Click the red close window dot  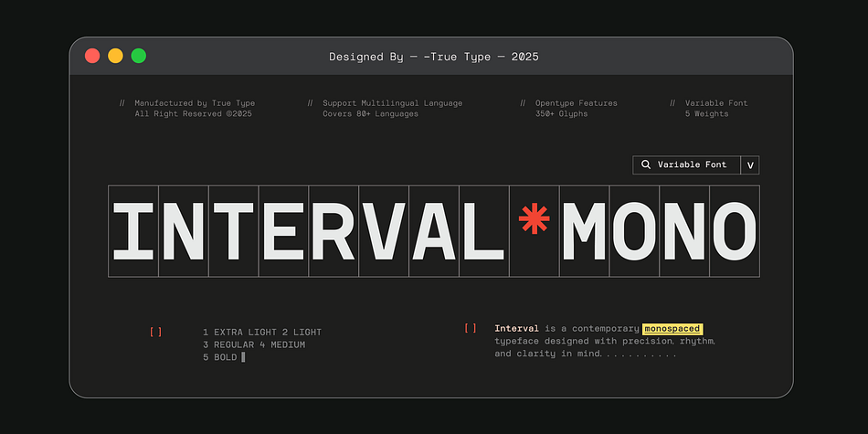(x=92, y=56)
